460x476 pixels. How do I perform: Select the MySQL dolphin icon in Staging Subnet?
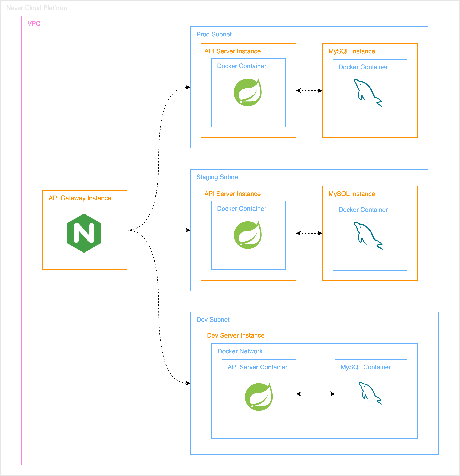[368, 236]
